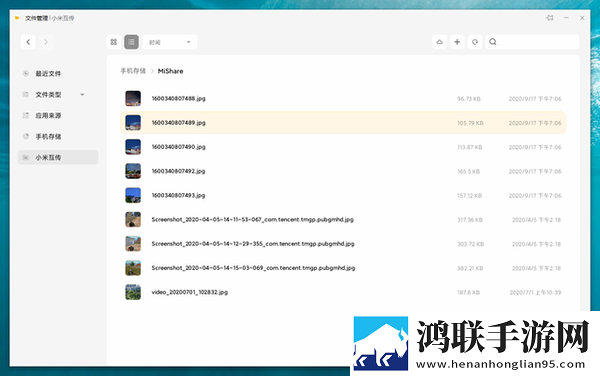600x376 pixels.
Task: Click the 应用来源 sidebar icon
Action: tap(26, 116)
